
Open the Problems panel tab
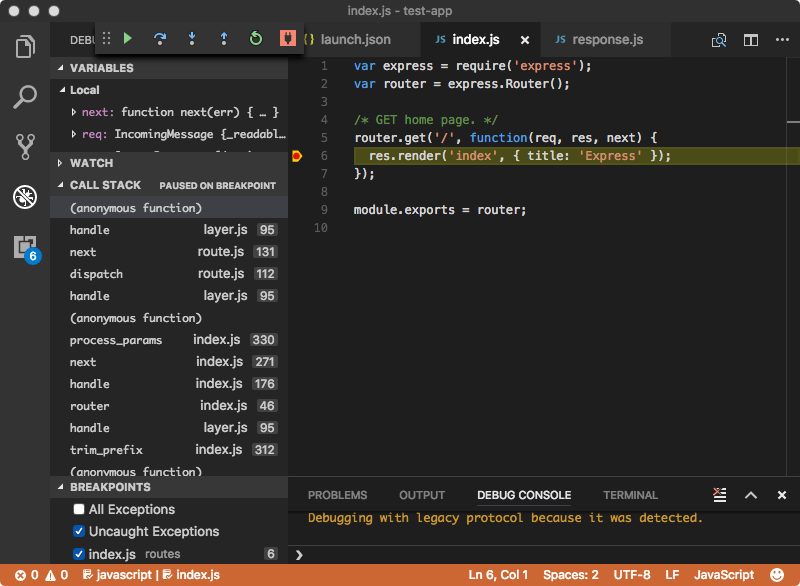[x=337, y=495]
